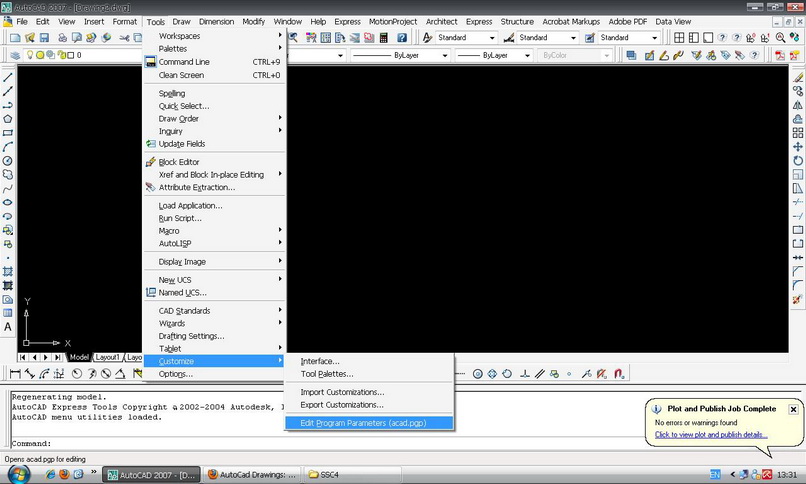Switch to the Model tab

(x=79, y=357)
